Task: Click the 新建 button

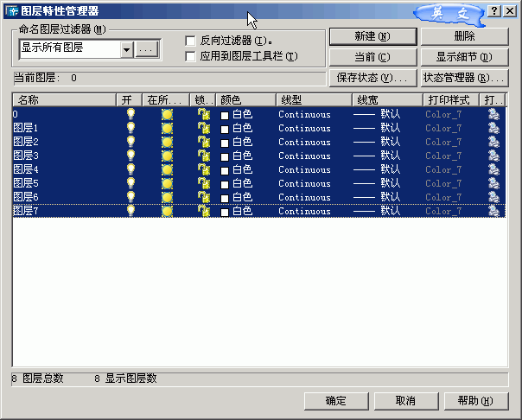Action: tap(372, 36)
